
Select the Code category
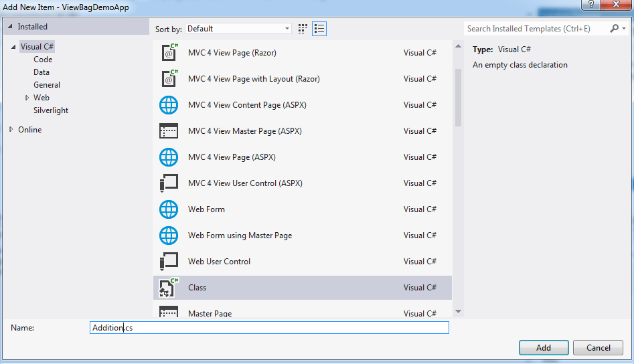tap(43, 60)
